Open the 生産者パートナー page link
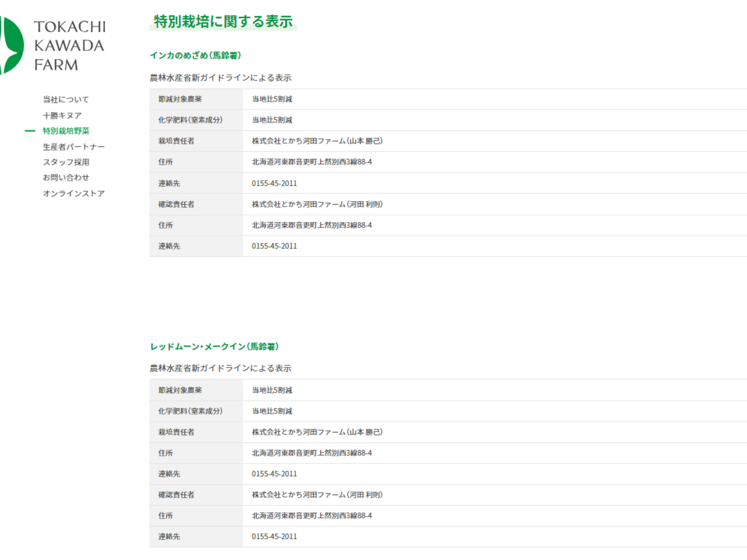747x560 pixels. pos(74,147)
